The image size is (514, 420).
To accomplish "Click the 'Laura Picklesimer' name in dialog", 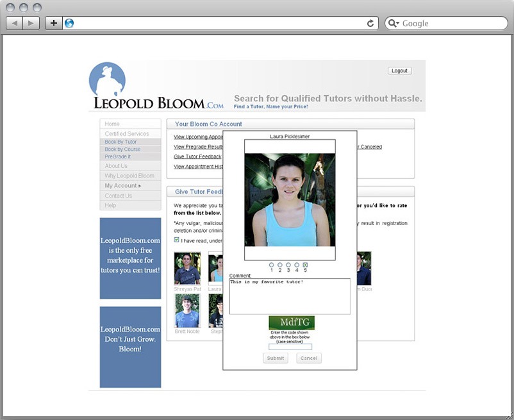I will click(290, 137).
